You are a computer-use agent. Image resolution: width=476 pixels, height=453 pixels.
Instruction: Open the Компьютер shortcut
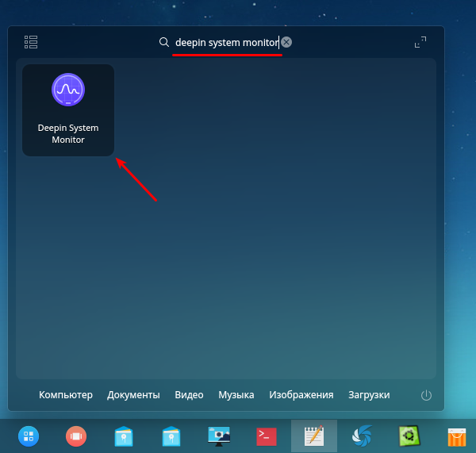[x=66, y=395]
